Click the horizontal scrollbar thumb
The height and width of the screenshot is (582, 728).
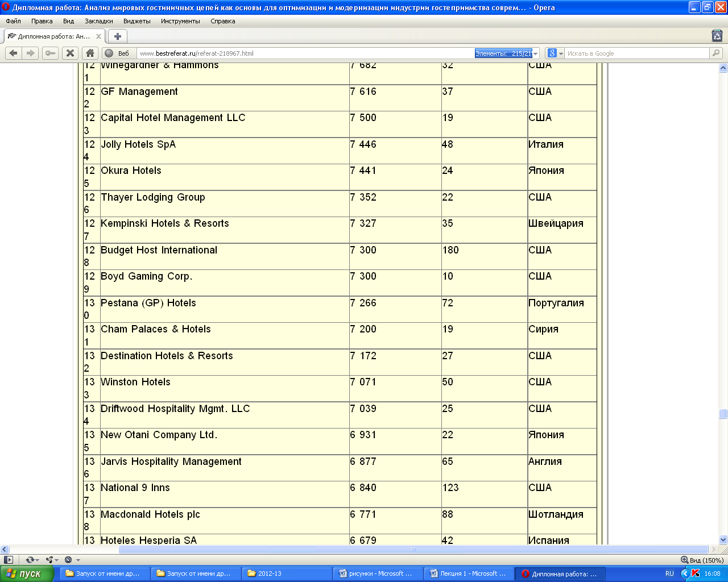(x=413, y=550)
